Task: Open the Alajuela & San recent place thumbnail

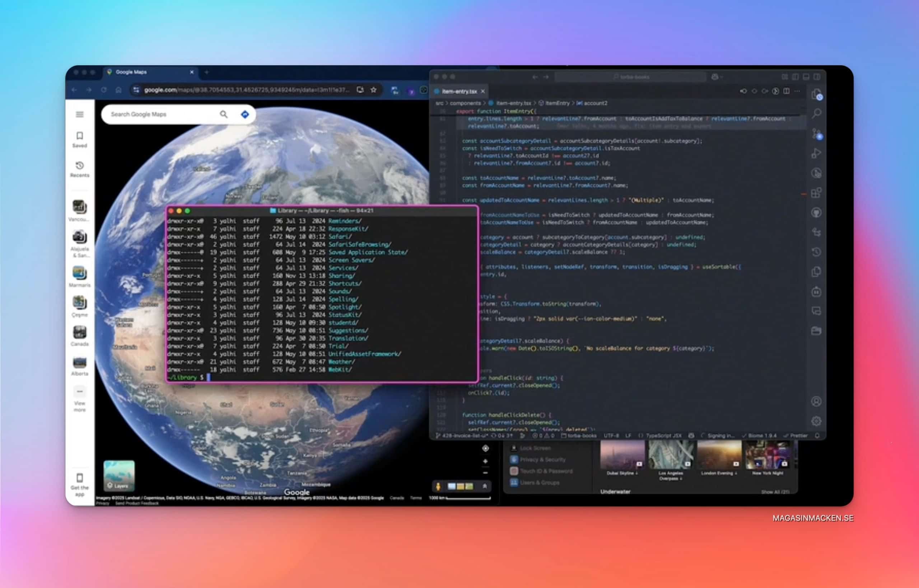Action: click(79, 237)
